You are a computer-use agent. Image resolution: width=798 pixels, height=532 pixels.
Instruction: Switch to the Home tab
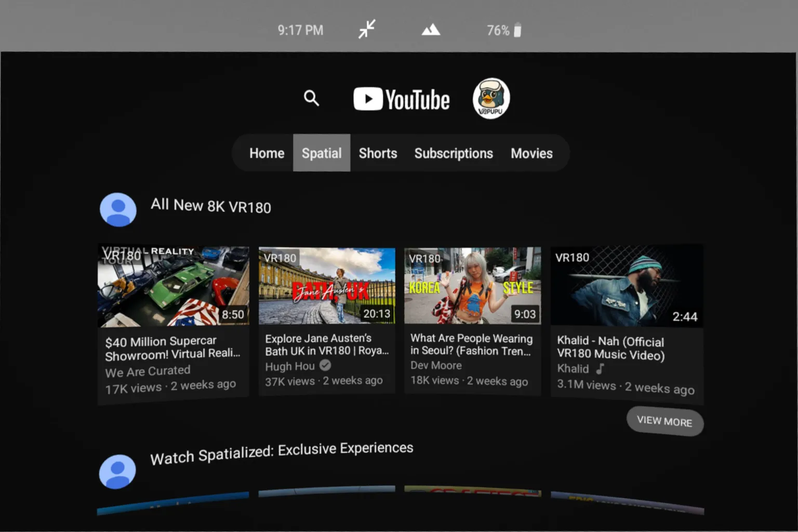pyautogui.click(x=267, y=153)
